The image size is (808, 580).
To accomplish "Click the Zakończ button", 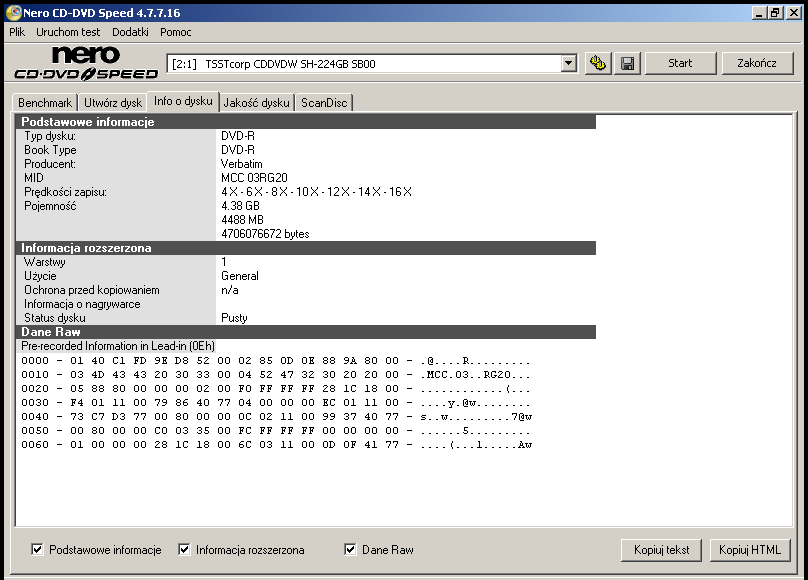I will [x=757, y=63].
